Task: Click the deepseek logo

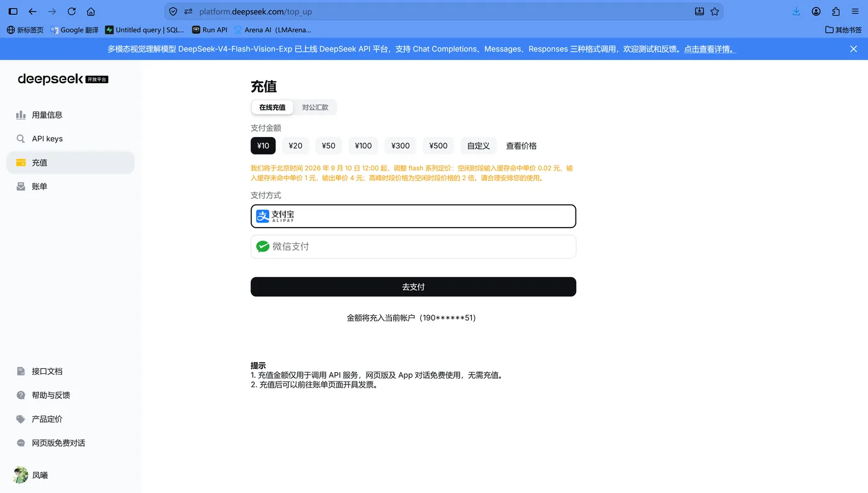Action: [x=63, y=79]
